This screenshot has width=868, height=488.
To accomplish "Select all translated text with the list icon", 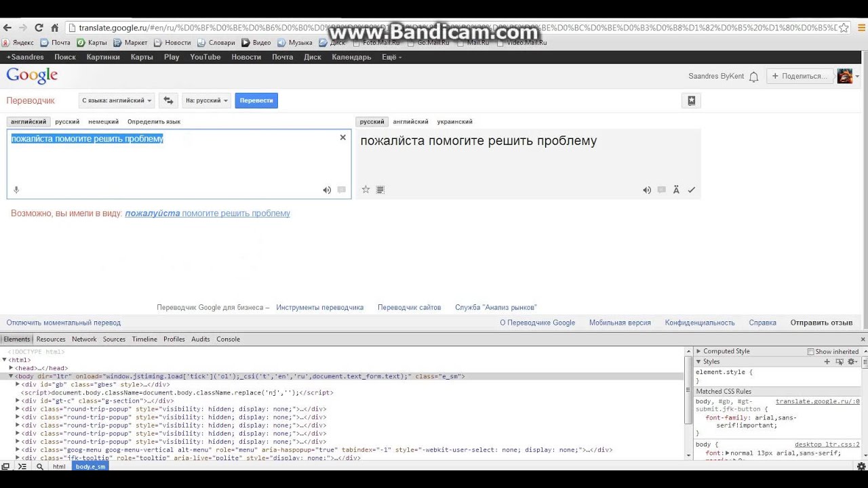I will click(x=380, y=190).
